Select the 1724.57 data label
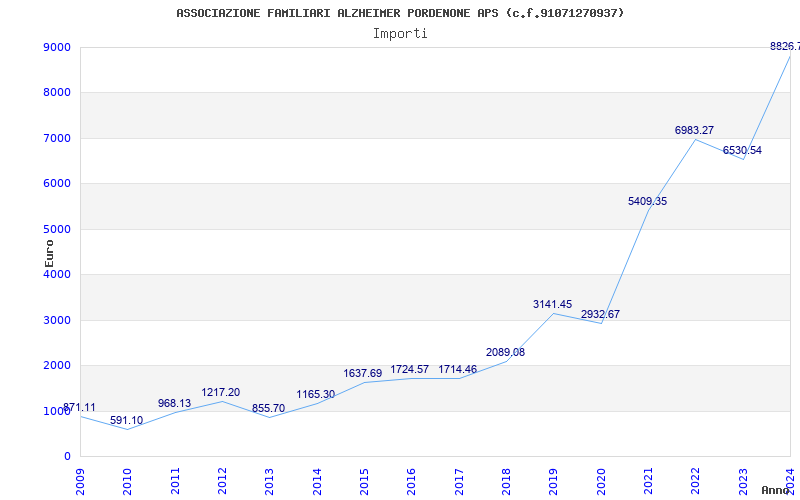The height and width of the screenshot is (500, 800). [x=410, y=369]
